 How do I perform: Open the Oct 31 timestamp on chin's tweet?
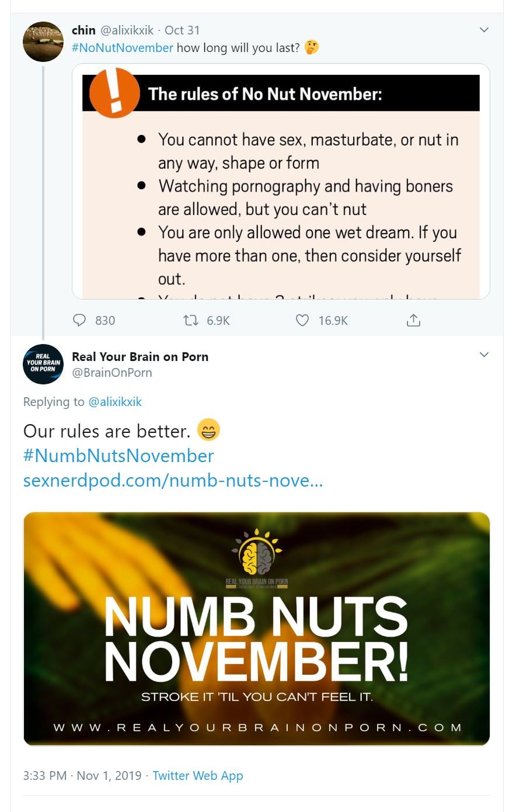pyautogui.click(x=182, y=30)
